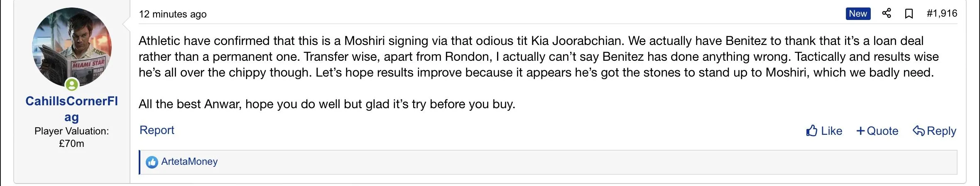
Task: Open ArtetaMoney's profile from the likes bar
Action: (189, 161)
